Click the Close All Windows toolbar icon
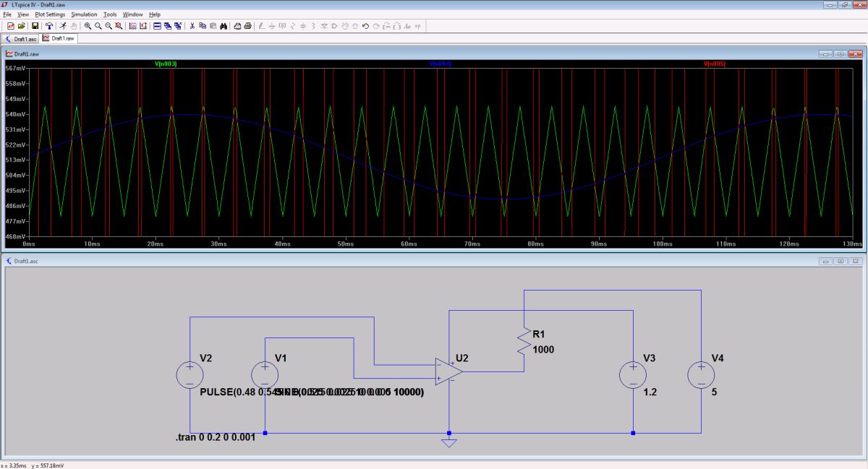Screen dimensions: 868x469 (x=178, y=26)
